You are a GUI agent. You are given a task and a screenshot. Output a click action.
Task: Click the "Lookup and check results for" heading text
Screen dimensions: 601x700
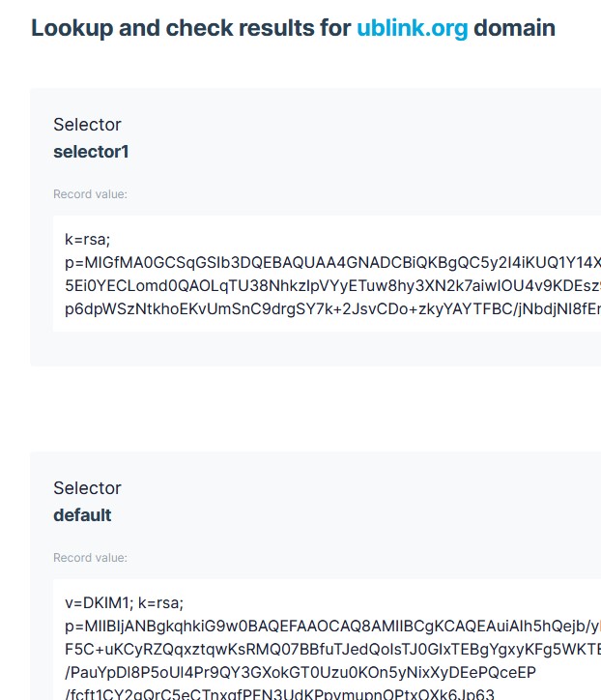191,28
